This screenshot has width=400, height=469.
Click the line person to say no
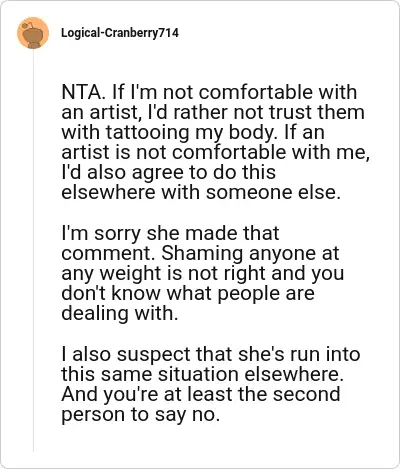click(x=141, y=414)
